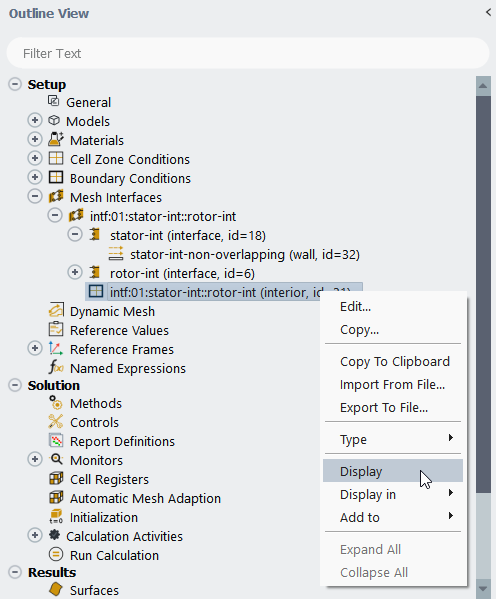Image resolution: width=496 pixels, height=599 pixels.
Task: Click the Dynamic Mesh icon
Action: click(56, 311)
